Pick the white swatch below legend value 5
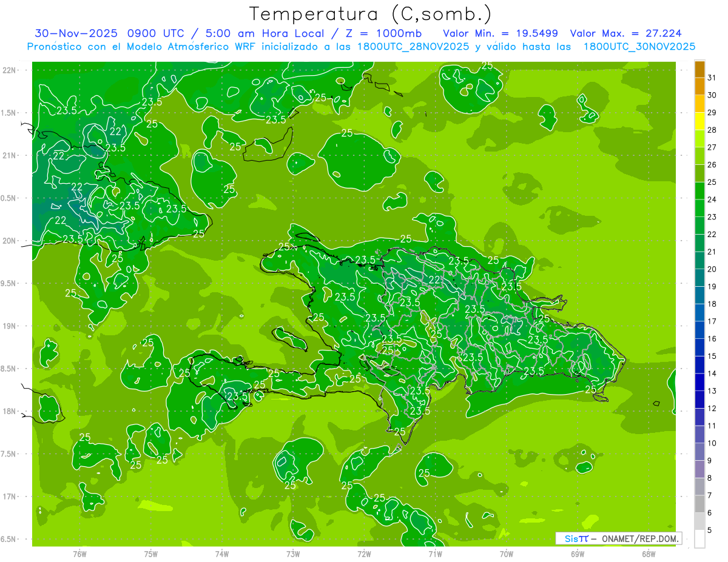This screenshot has width=728, height=562. pyautogui.click(x=699, y=538)
